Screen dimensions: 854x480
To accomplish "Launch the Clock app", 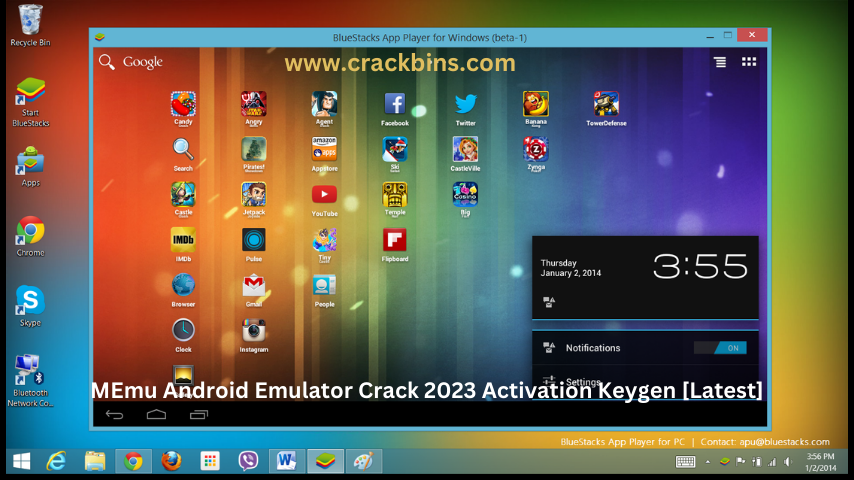I will [183, 331].
